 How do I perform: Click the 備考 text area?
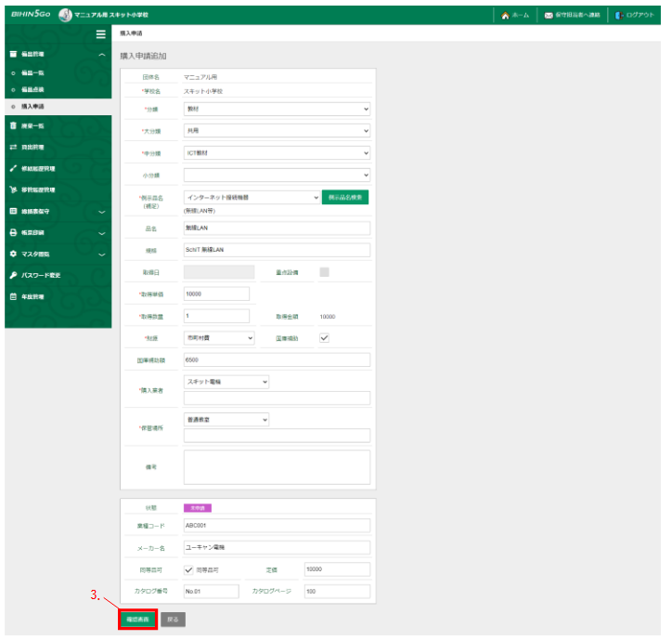coord(277,467)
